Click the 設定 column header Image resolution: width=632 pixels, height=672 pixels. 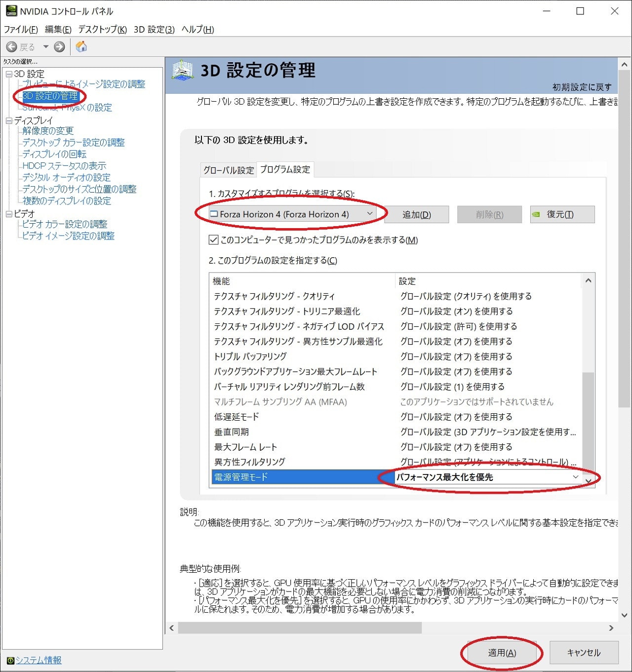pos(489,281)
